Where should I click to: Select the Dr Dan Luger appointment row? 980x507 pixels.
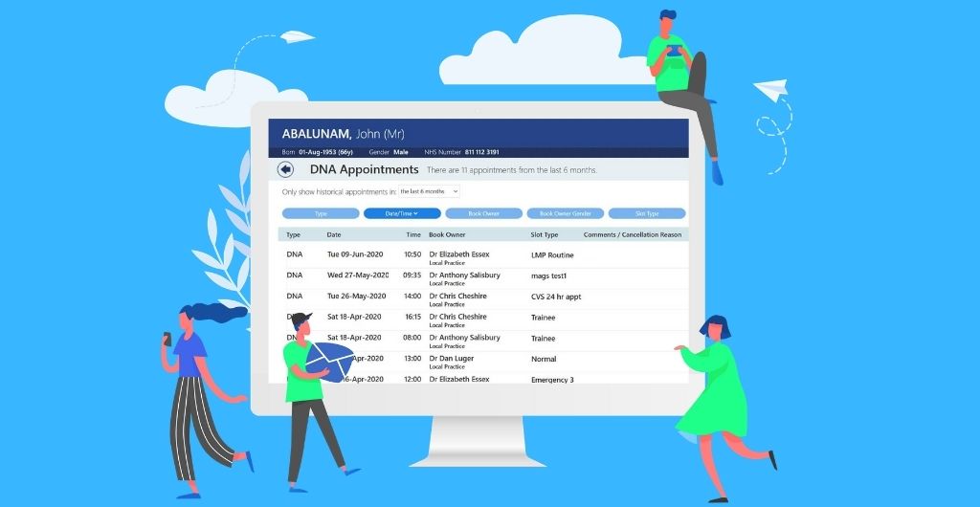click(x=452, y=359)
